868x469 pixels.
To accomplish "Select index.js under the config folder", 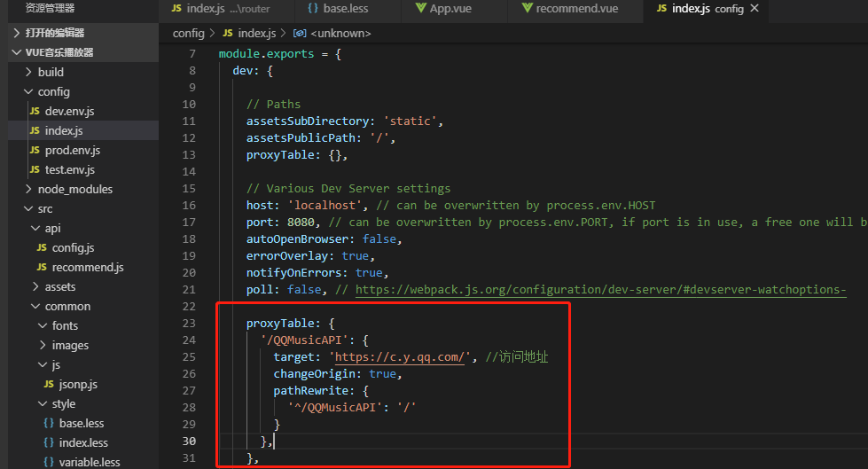I will [x=64, y=130].
